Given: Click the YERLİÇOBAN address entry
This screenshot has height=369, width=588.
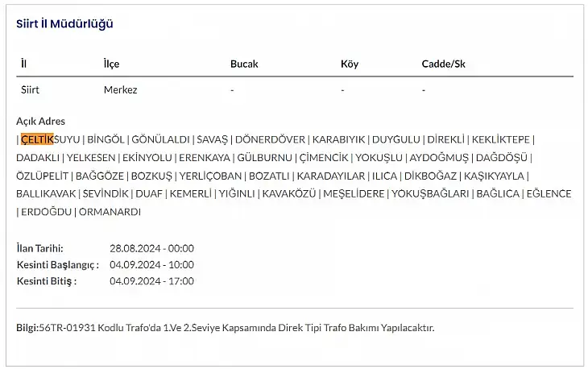Looking at the screenshot, I should [210, 176].
